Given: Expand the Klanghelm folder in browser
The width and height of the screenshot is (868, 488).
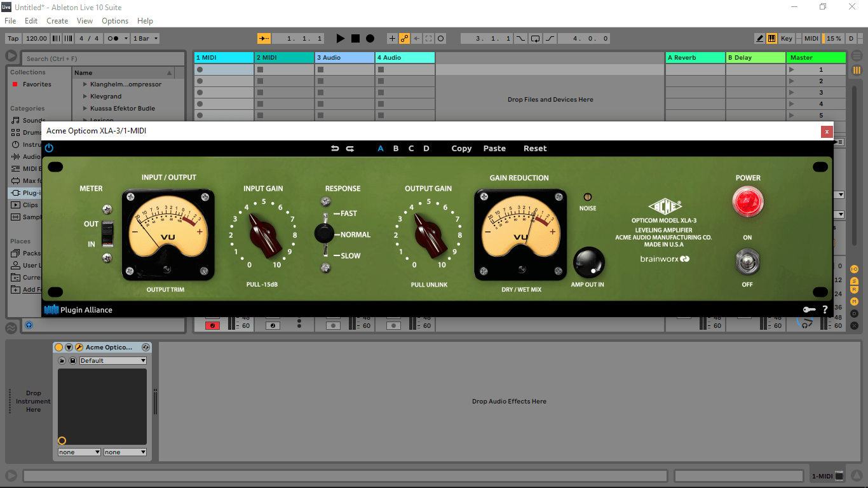Looking at the screenshot, I should [x=85, y=85].
